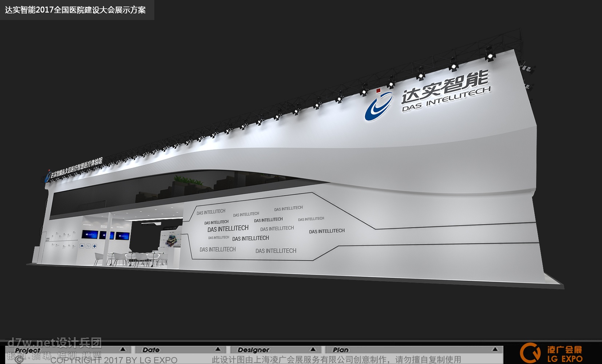Select the Designer label in the bottom bar
Screen dimensions: 602x364
(x=253, y=350)
